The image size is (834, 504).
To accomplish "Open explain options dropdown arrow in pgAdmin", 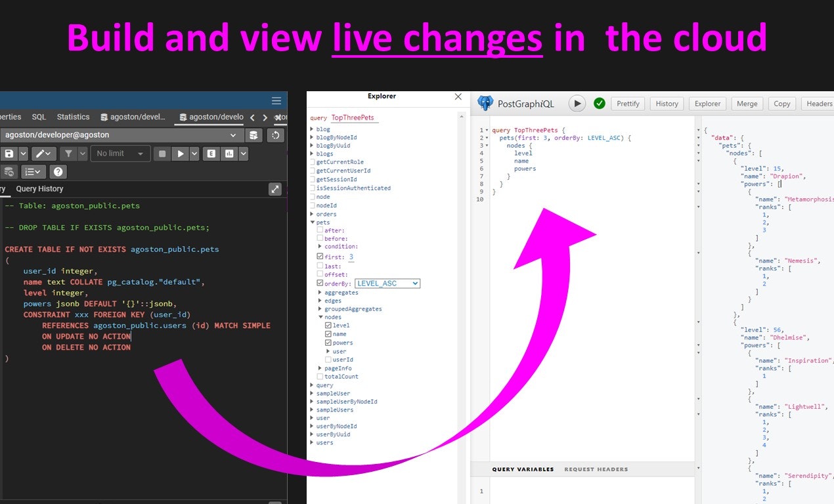I will click(x=244, y=154).
